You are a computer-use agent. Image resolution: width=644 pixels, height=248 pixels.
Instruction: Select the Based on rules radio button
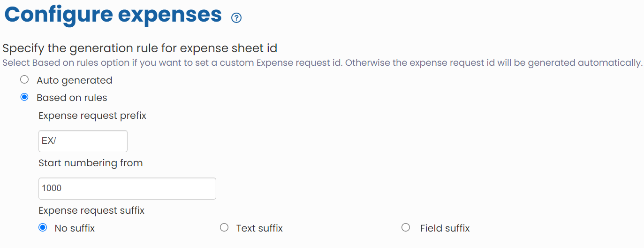24,97
